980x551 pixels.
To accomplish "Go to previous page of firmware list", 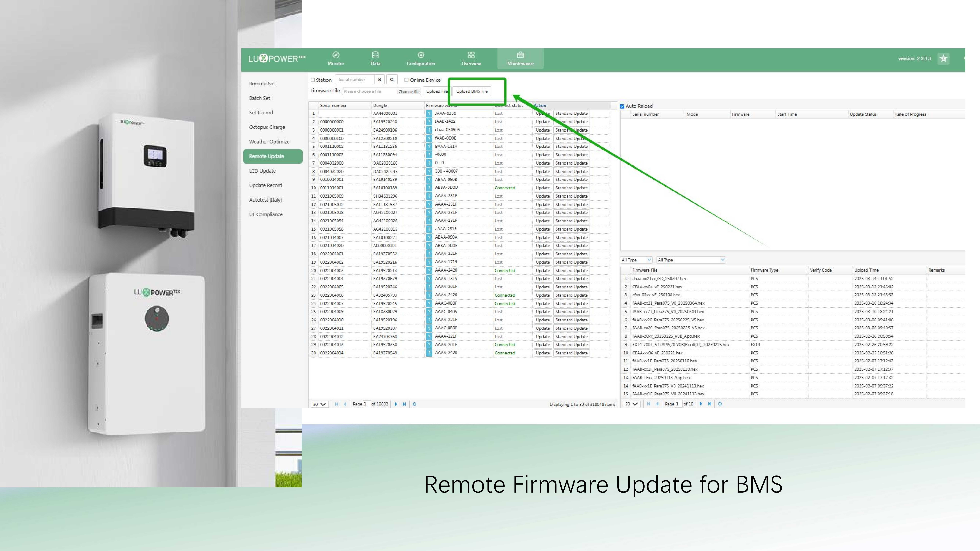I will pos(657,404).
